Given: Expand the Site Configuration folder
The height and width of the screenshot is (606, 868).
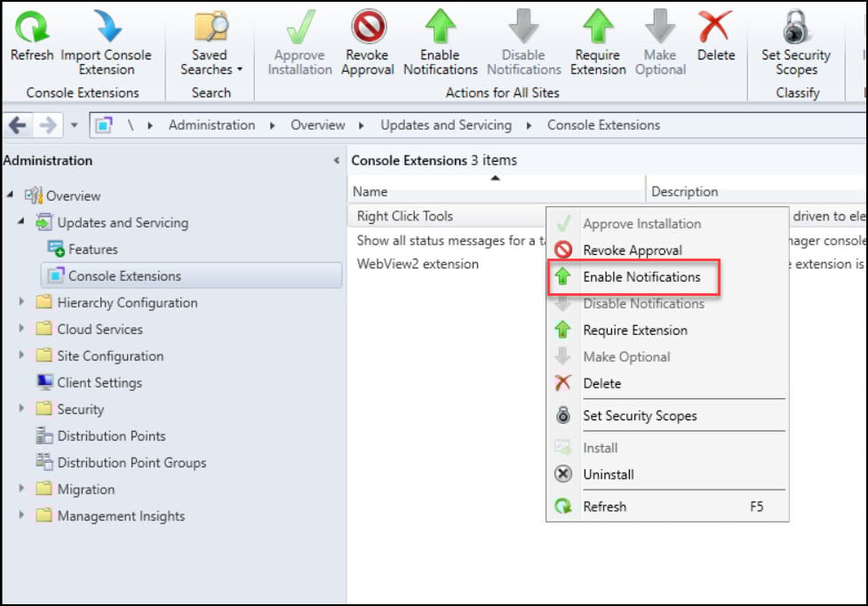Looking at the screenshot, I should [21, 355].
